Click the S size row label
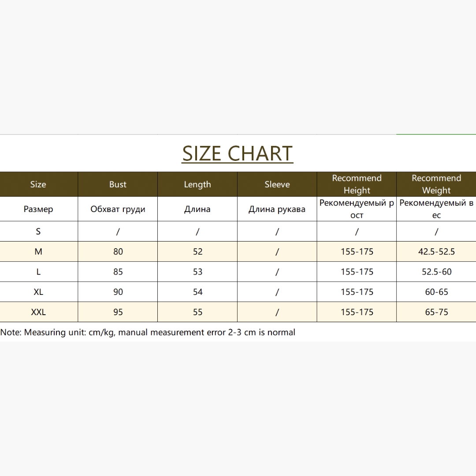476x476 pixels. (38, 231)
